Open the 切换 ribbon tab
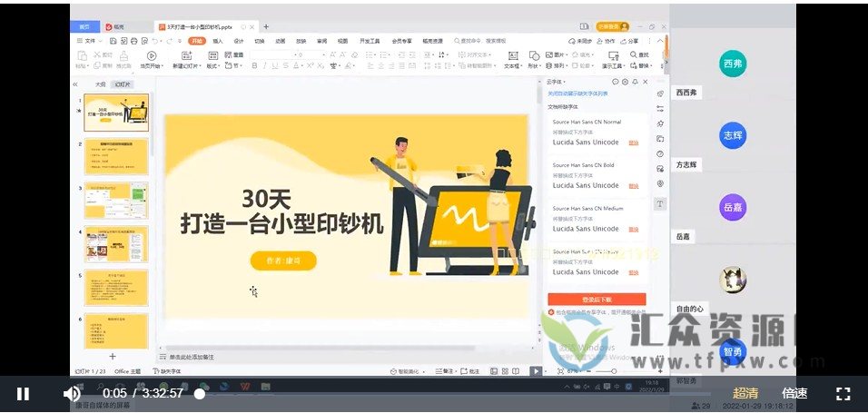This screenshot has height=413, width=868. [x=259, y=41]
